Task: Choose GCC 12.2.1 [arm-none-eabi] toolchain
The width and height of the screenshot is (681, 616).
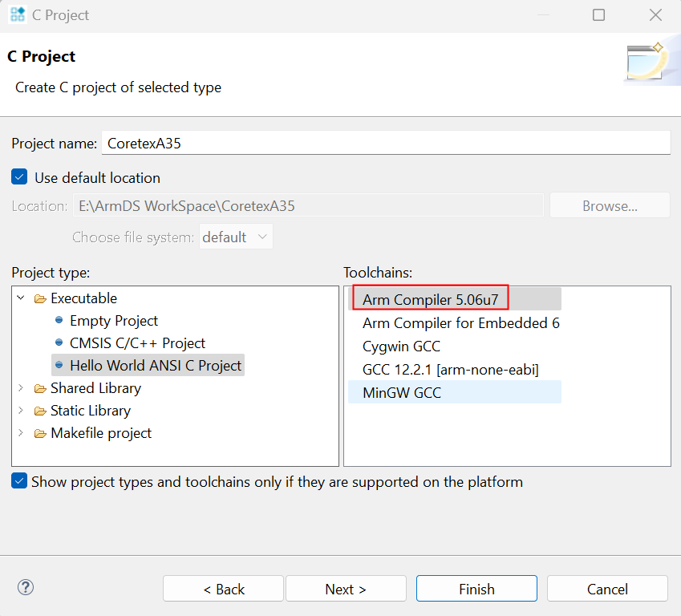Action: pyautogui.click(x=450, y=370)
